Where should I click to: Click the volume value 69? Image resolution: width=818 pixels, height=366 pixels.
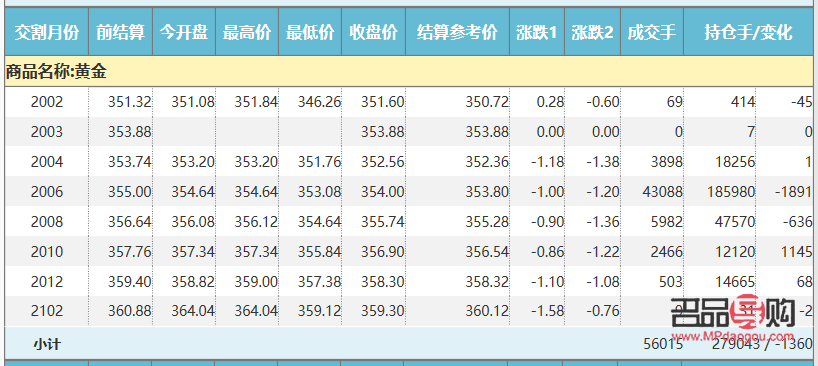coord(674,102)
